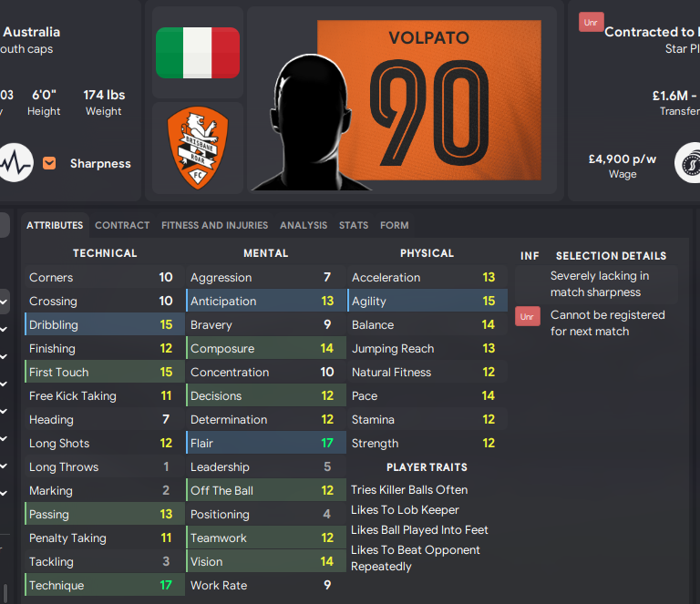Click the 'Severely lacking in match sharpness' note

[x=600, y=284]
